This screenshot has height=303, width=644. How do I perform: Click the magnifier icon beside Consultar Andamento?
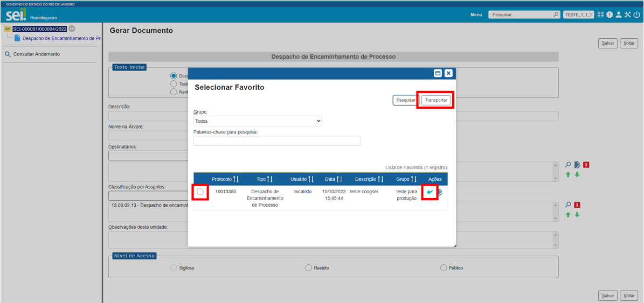(x=8, y=54)
